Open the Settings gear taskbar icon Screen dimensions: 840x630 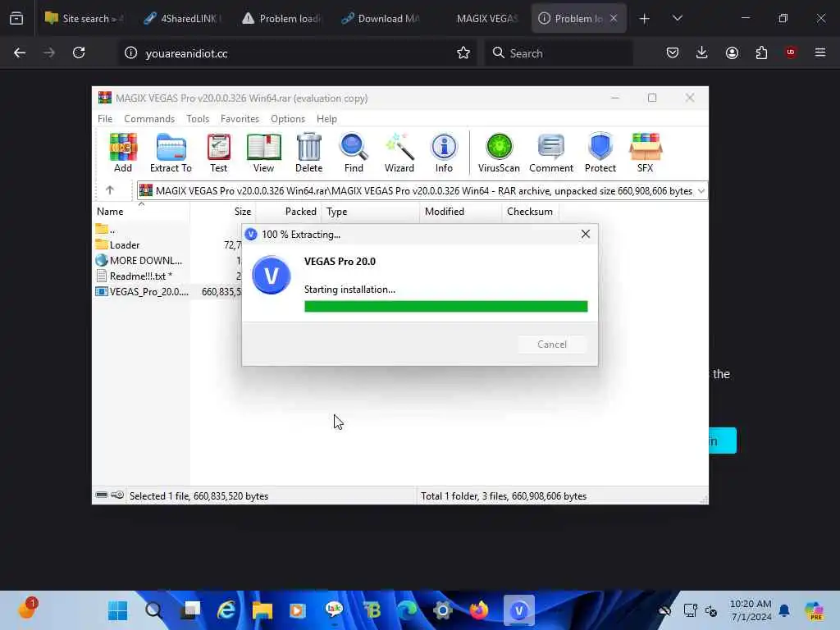click(x=443, y=610)
